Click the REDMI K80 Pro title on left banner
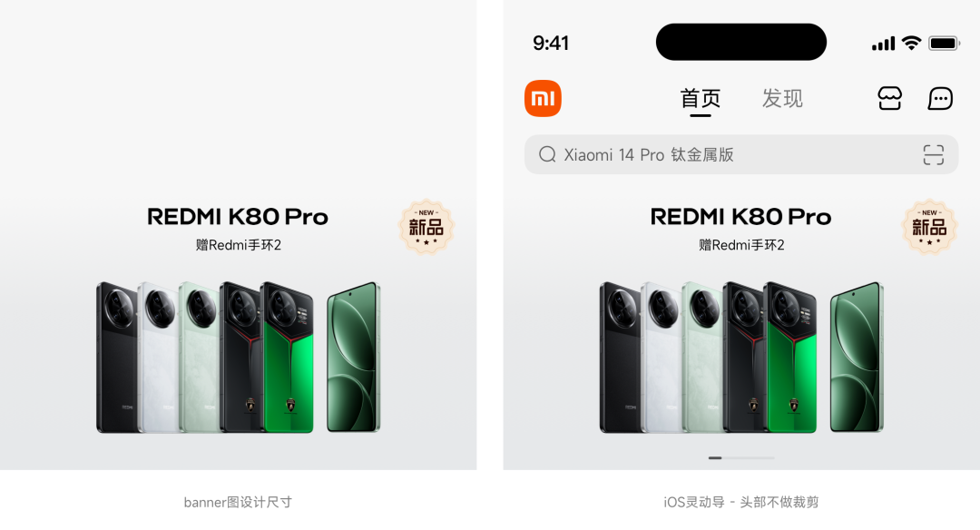The width and height of the screenshot is (980, 530). point(238,217)
